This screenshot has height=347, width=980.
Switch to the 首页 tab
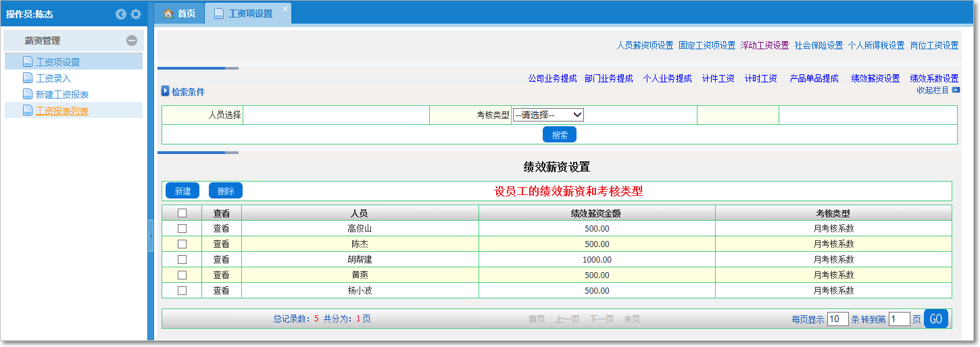(x=180, y=14)
